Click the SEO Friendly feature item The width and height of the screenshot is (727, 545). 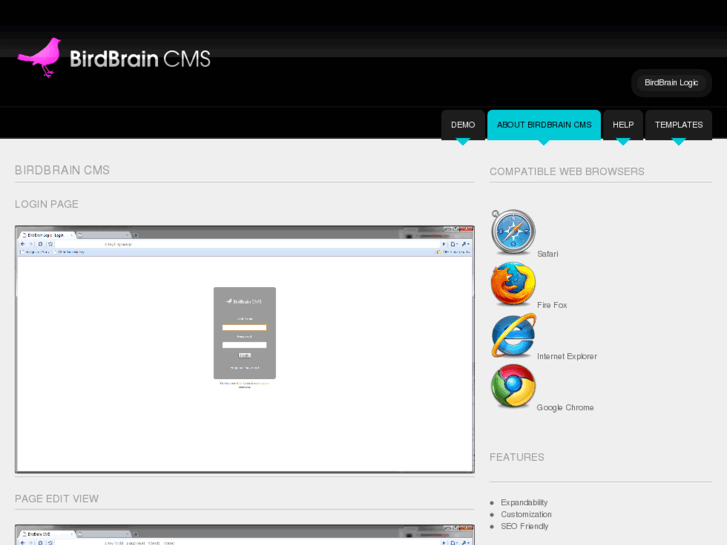pos(524,526)
